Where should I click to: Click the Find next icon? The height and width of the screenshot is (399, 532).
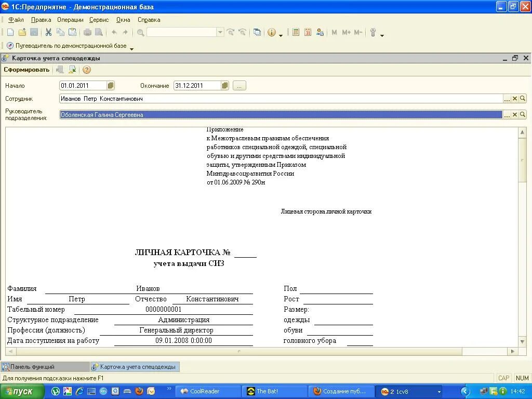pyautogui.click(x=231, y=32)
